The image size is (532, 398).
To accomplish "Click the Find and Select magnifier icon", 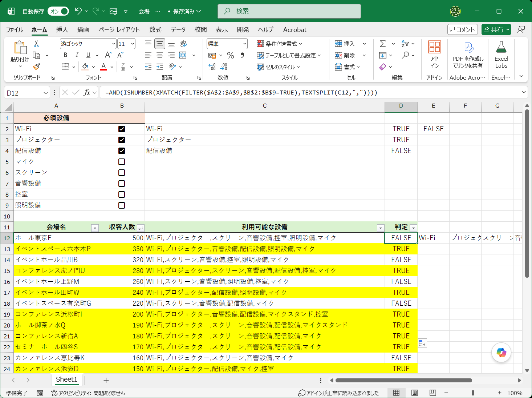I will click(405, 55).
